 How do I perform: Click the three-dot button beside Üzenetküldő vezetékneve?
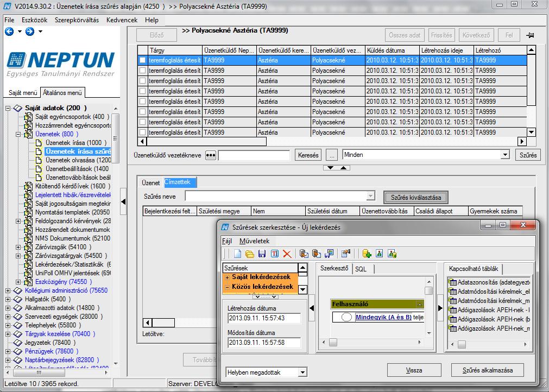211,155
